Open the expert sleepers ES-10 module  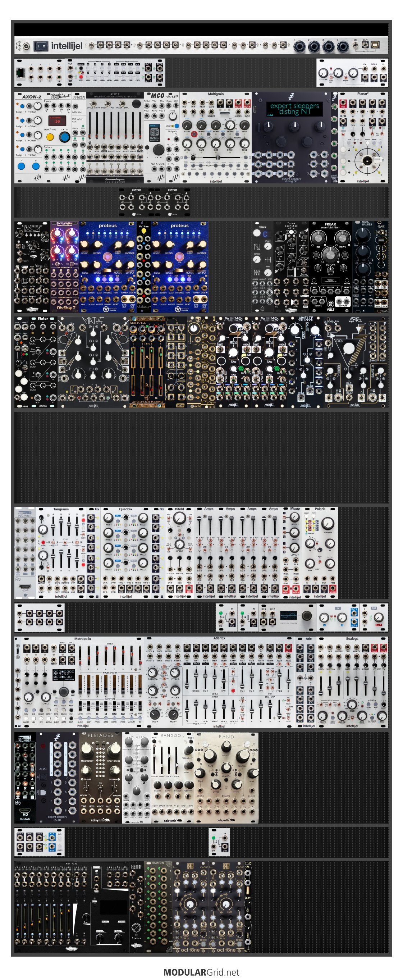[x=57, y=778]
